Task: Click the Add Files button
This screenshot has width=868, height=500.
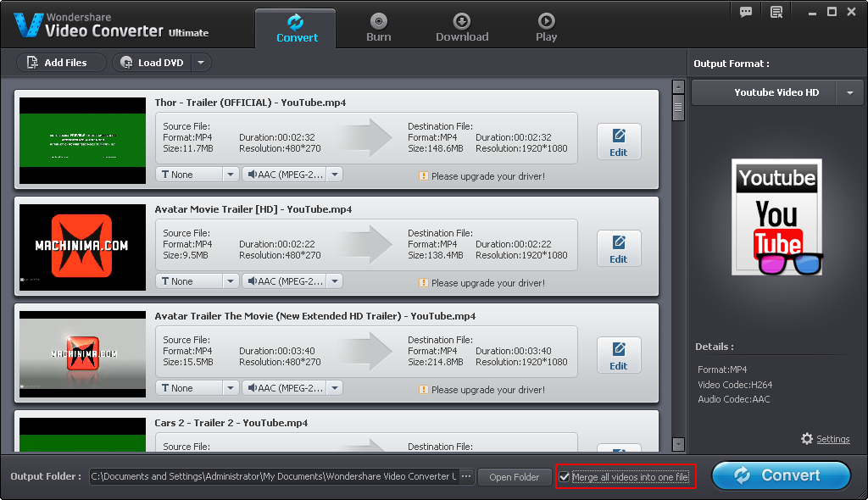Action: tap(57, 63)
